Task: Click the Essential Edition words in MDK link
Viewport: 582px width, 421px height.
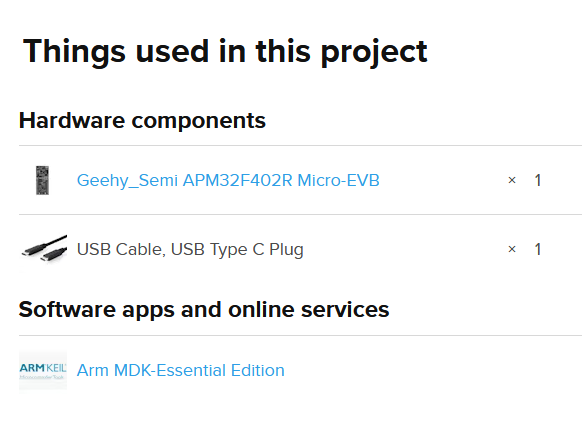Action: click(220, 370)
